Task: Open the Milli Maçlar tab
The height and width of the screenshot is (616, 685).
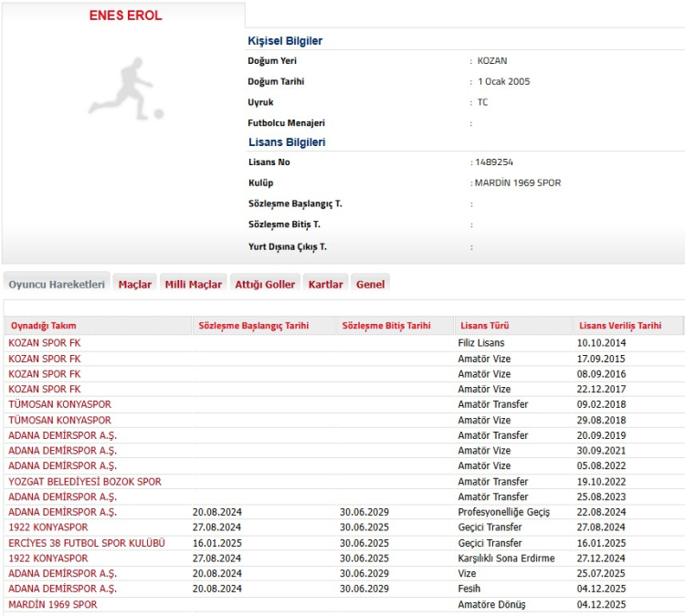Action: click(x=194, y=284)
